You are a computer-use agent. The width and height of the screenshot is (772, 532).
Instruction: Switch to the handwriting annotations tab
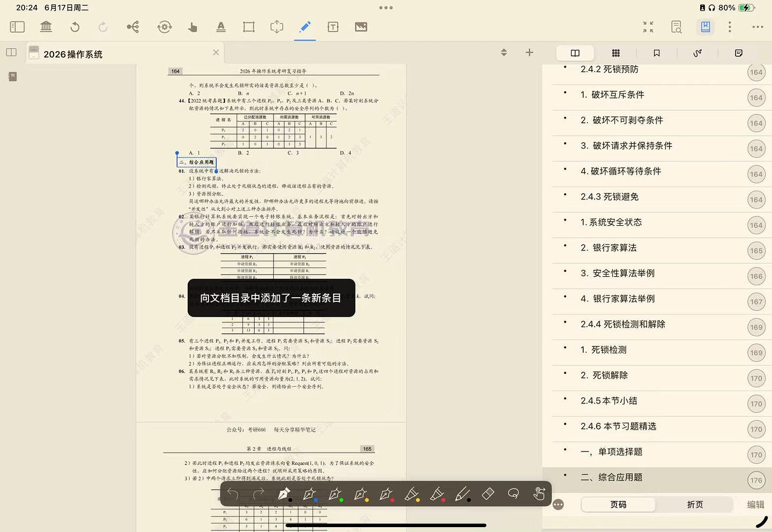tap(697, 53)
